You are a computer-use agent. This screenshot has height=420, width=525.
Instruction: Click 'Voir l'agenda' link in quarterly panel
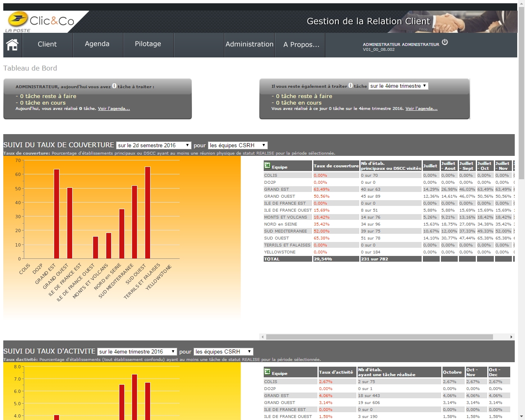pyautogui.click(x=421, y=109)
